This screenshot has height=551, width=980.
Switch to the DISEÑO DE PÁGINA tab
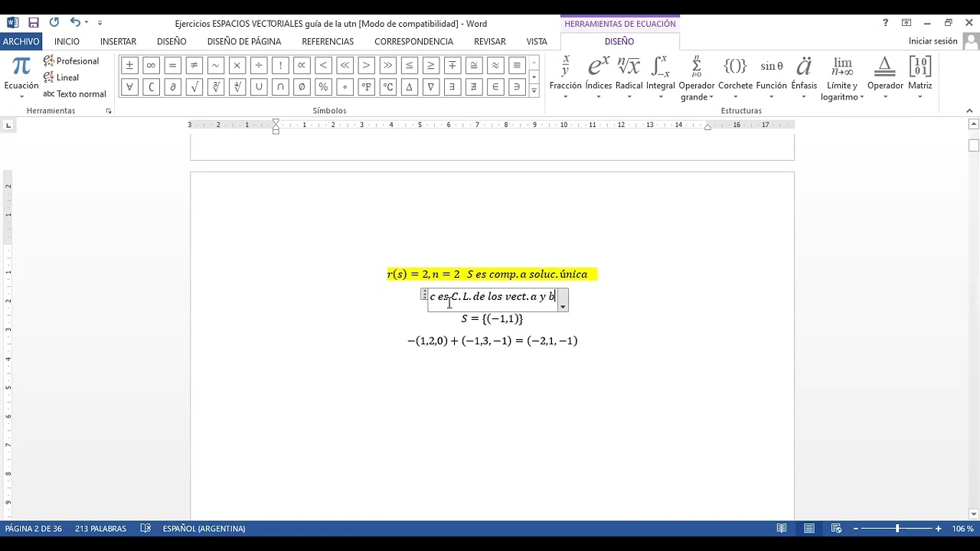[x=244, y=41]
